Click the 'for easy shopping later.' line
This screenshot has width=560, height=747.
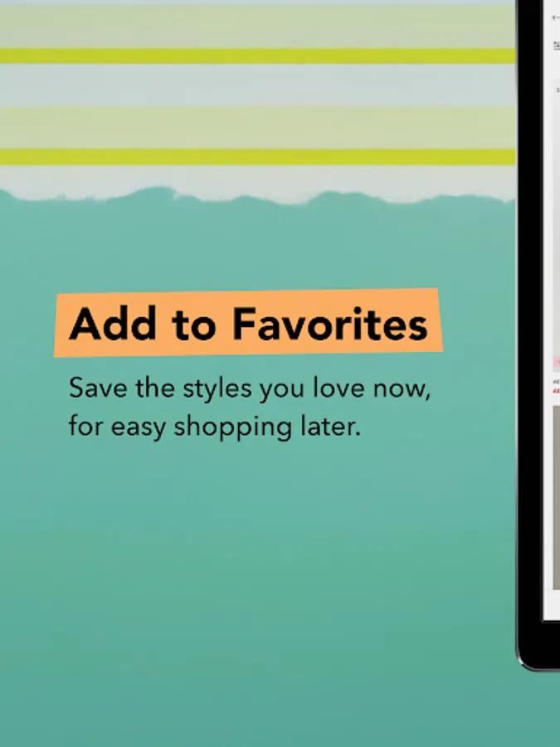click(x=214, y=427)
